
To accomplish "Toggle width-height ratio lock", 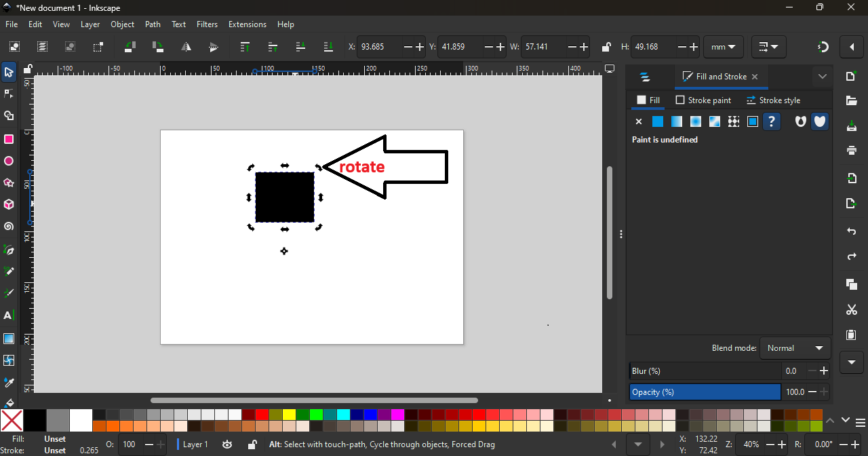I will (x=606, y=47).
